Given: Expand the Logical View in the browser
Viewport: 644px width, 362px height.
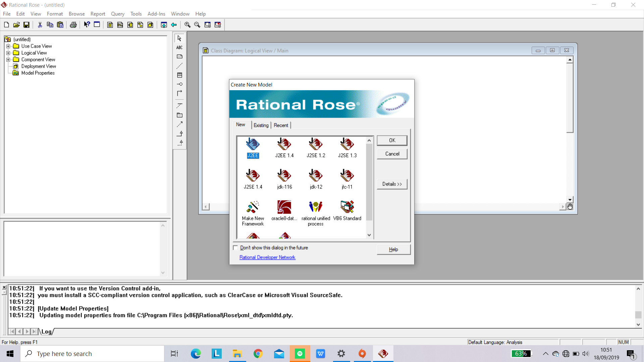Looking at the screenshot, I should coord(8,53).
